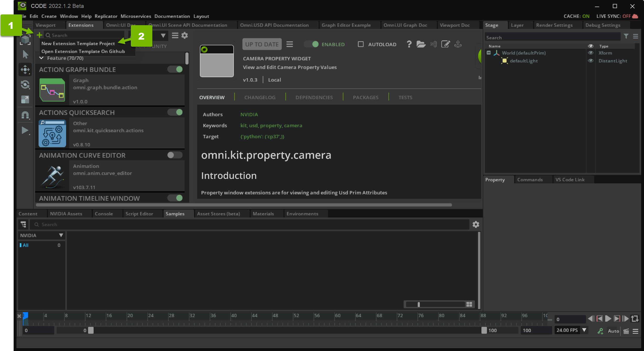
Task: Open menu next to UP TO DATE
Action: pyautogui.click(x=289, y=44)
